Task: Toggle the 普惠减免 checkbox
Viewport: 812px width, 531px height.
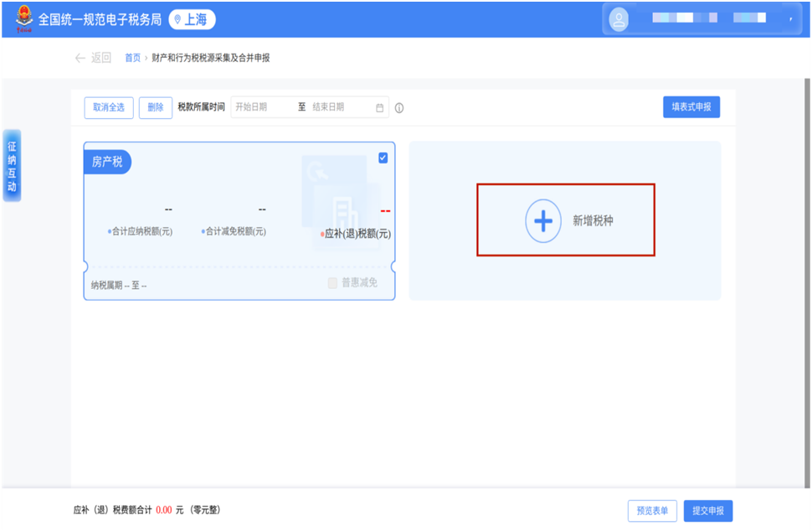Action: (332, 283)
